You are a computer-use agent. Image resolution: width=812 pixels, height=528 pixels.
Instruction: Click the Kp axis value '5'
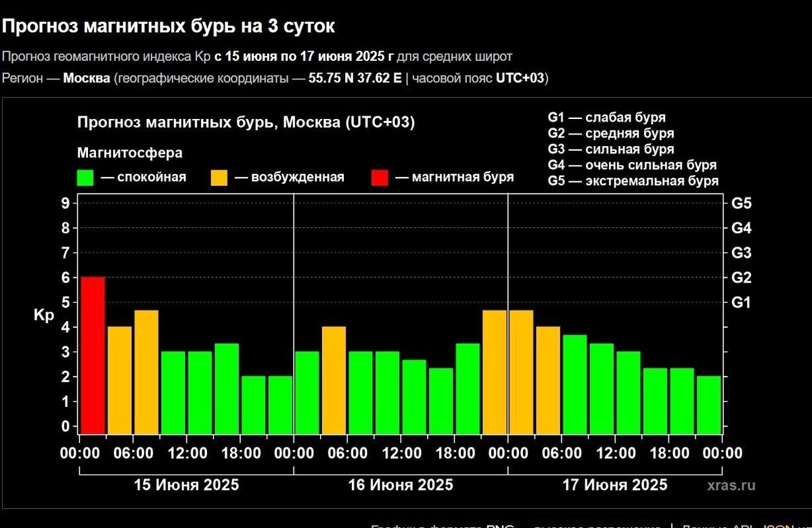tap(66, 302)
